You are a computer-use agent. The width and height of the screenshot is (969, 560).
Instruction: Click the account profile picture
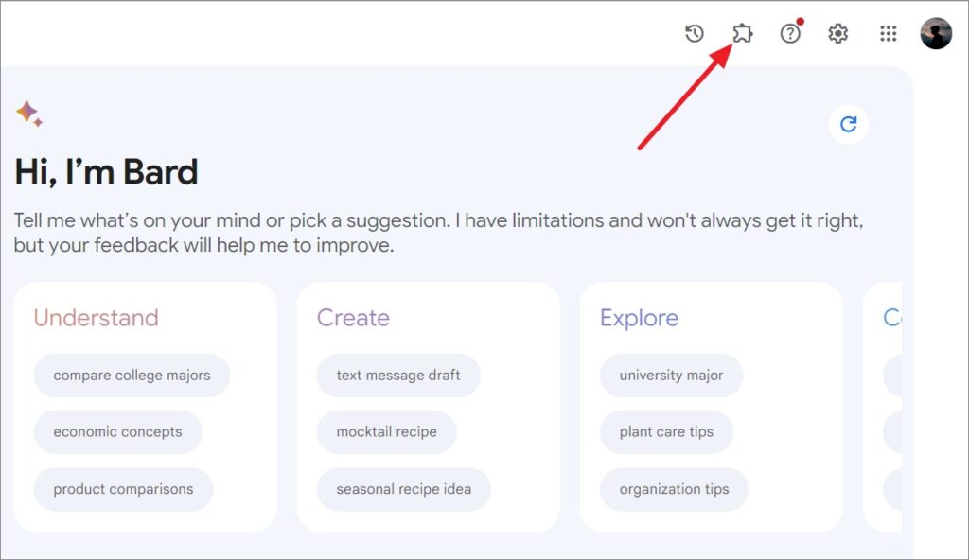[x=936, y=33]
